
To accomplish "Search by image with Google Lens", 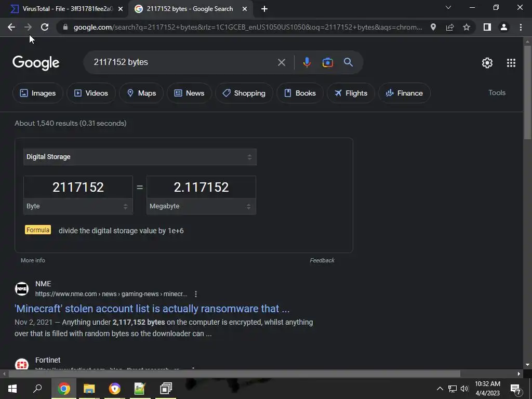I will pyautogui.click(x=328, y=62).
